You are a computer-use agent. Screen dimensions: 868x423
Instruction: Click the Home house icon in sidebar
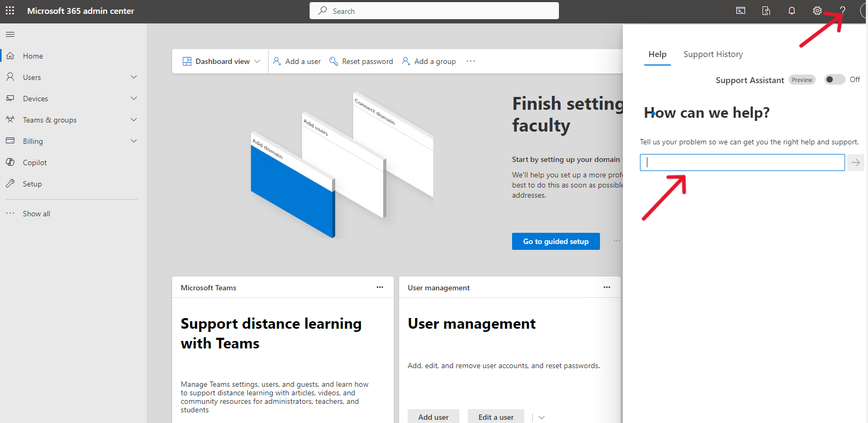point(10,56)
